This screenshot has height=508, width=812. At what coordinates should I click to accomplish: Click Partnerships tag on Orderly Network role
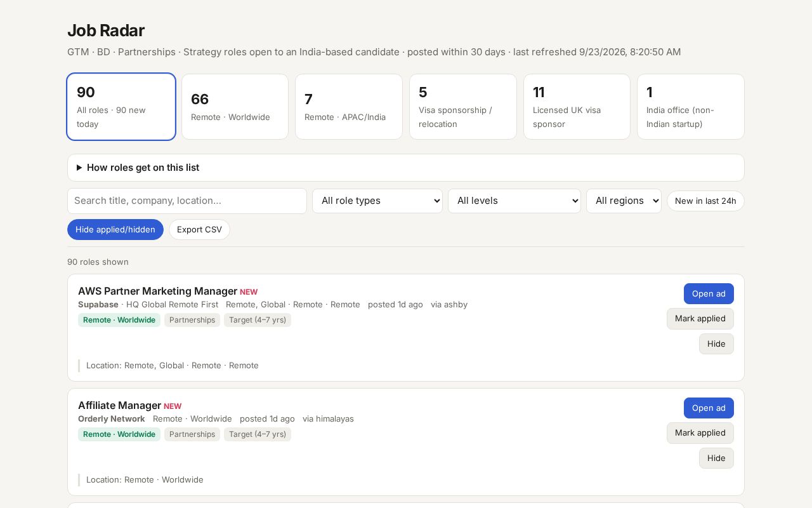(x=192, y=434)
